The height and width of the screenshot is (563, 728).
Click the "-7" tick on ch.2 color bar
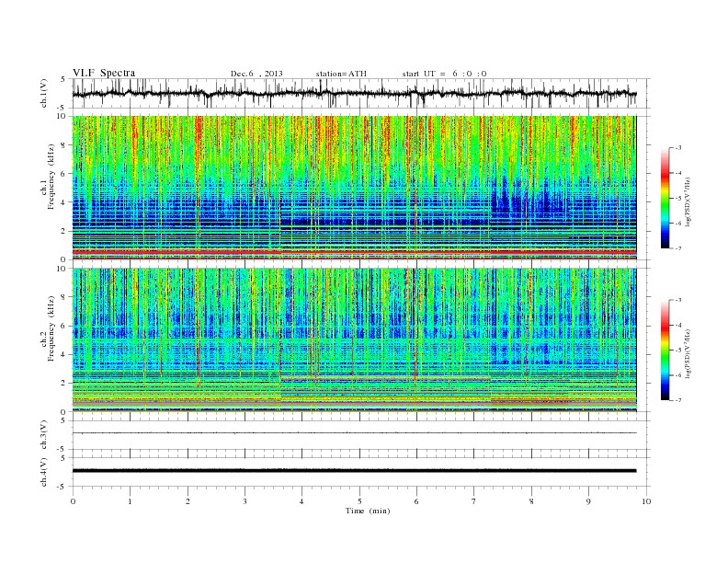tap(677, 400)
